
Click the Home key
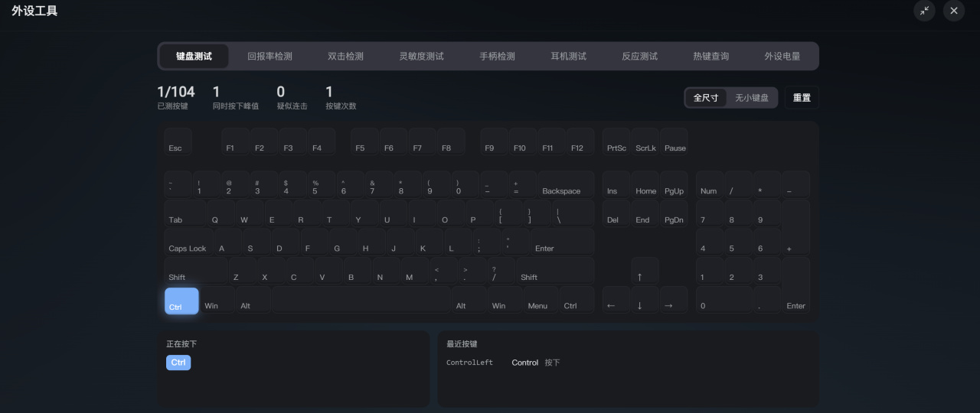[645, 184]
